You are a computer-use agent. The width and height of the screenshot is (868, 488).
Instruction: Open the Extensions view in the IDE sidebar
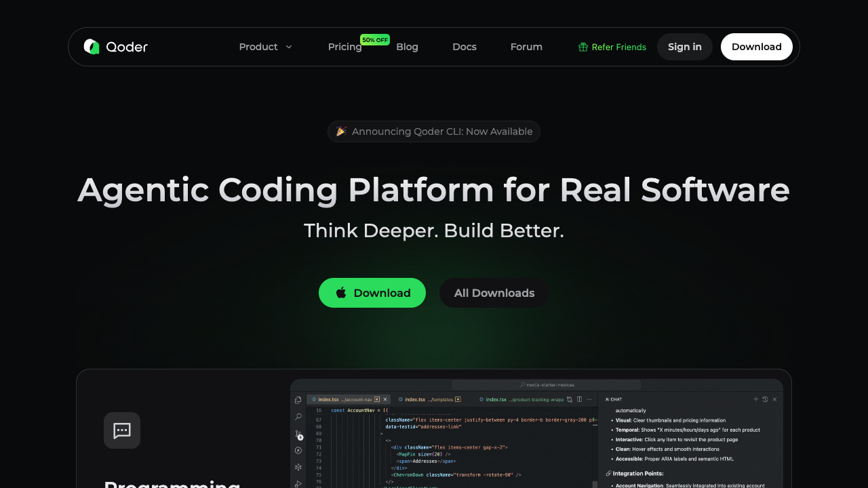298,467
